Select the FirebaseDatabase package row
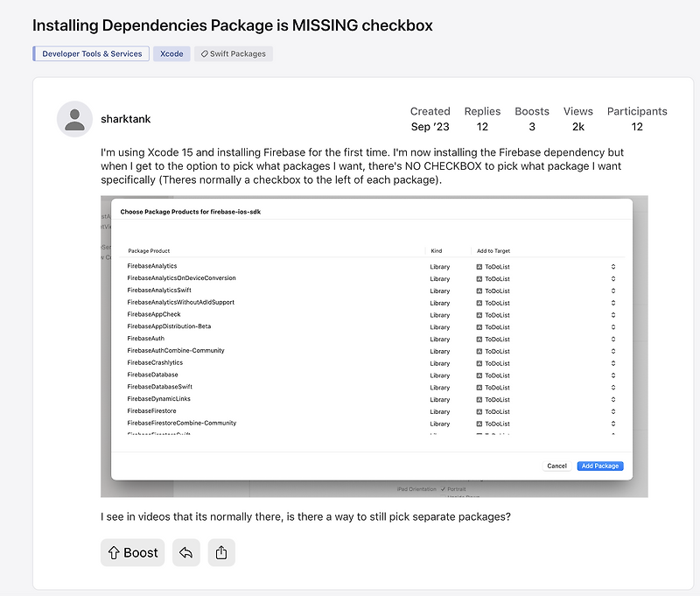This screenshot has width=700, height=596. point(152,375)
